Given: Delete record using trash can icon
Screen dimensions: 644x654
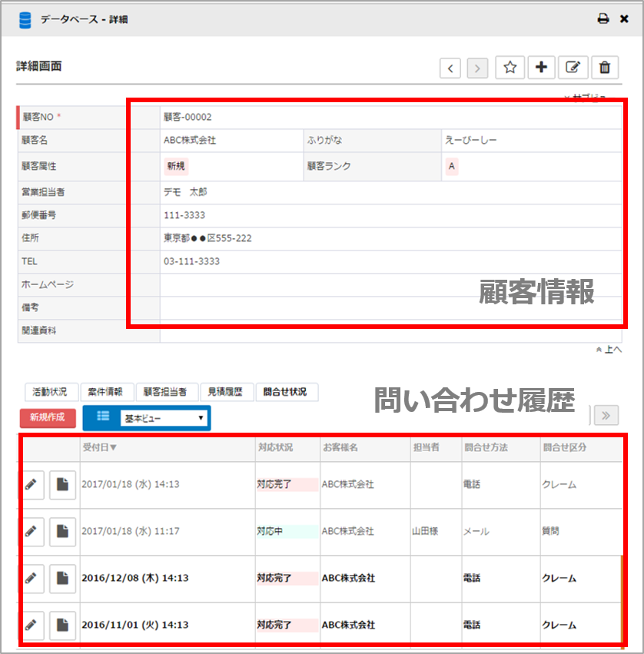Looking at the screenshot, I should point(605,68).
